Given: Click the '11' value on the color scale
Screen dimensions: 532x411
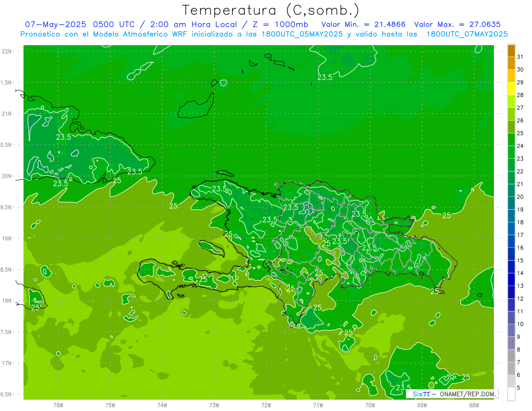Looking at the screenshot, I should pos(520,311).
